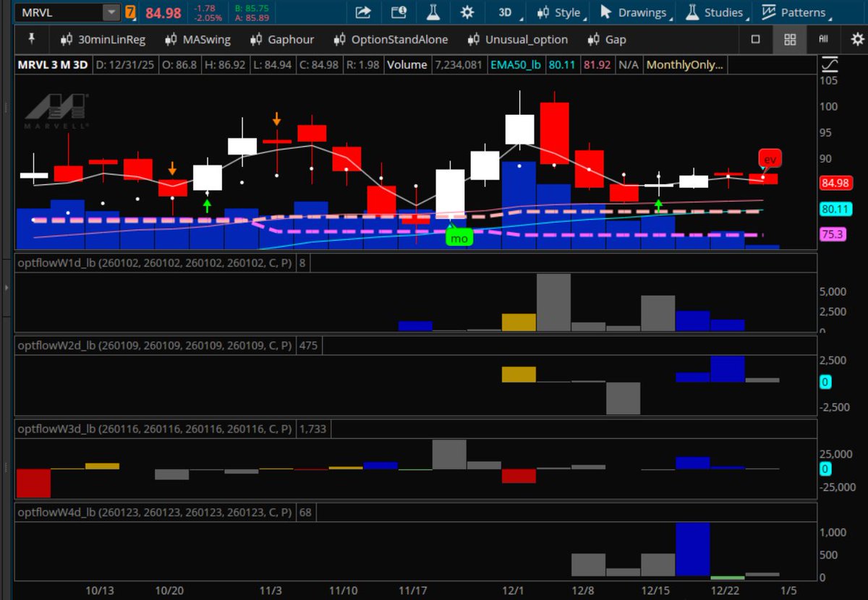Image resolution: width=868 pixels, height=600 pixels.
Task: Click the 7,234,081 volume value
Action: (457, 64)
